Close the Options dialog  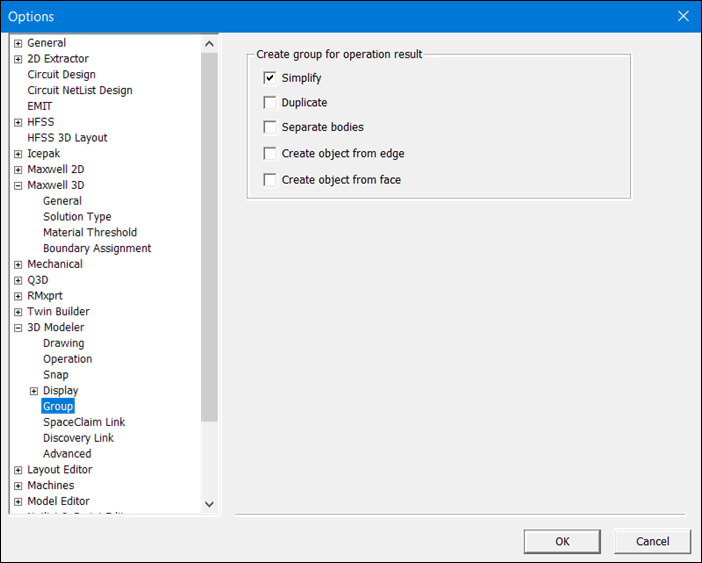pyautogui.click(x=683, y=16)
